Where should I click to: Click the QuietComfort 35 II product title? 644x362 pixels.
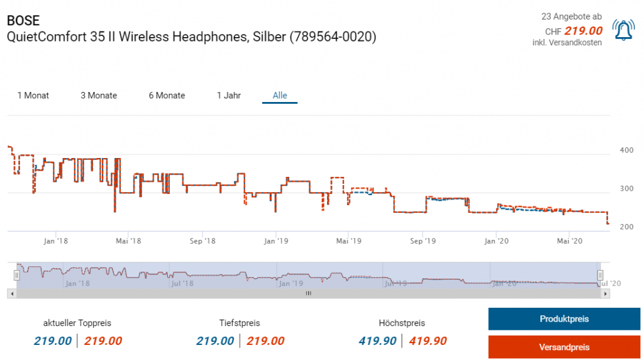click(x=191, y=37)
